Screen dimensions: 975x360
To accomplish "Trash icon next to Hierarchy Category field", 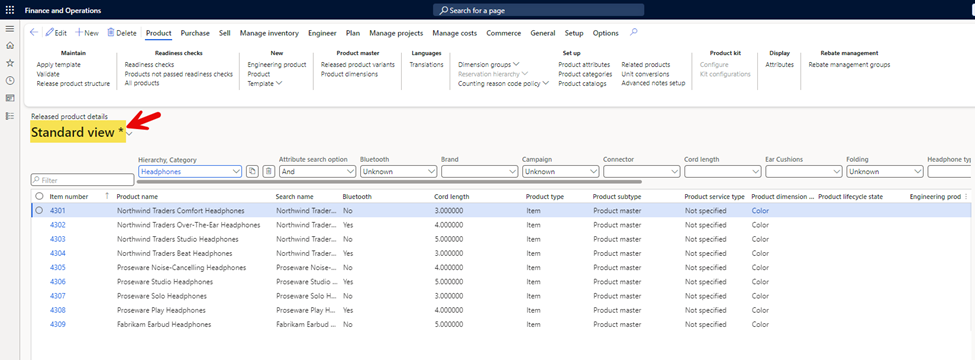I will coord(268,172).
